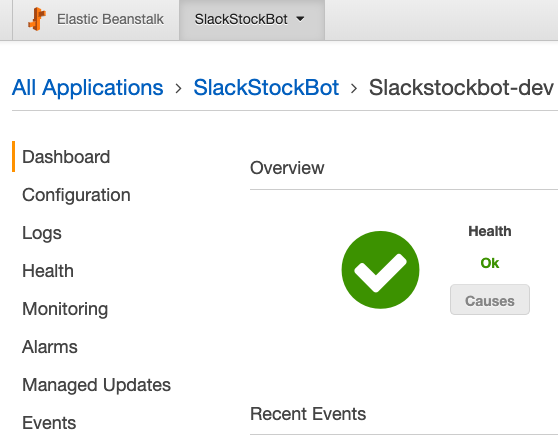Open SlackStockBot breadcrumb link
Screen dimensions: 558x438
(x=266, y=88)
